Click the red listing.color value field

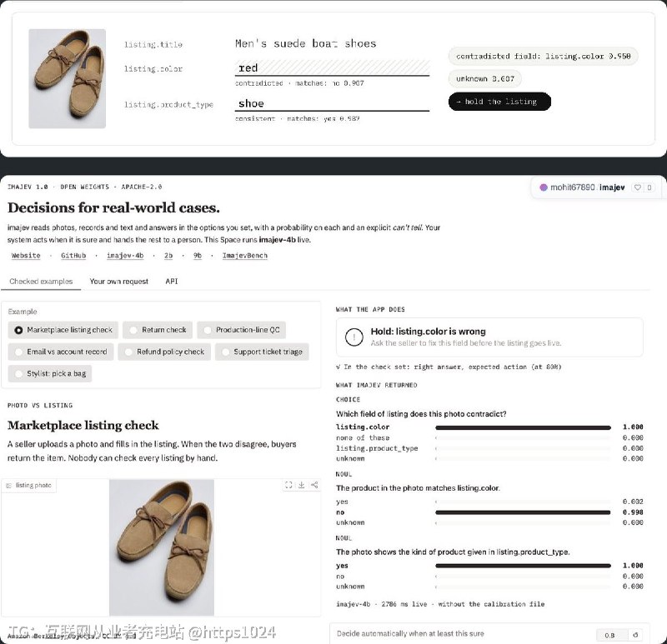click(332, 68)
